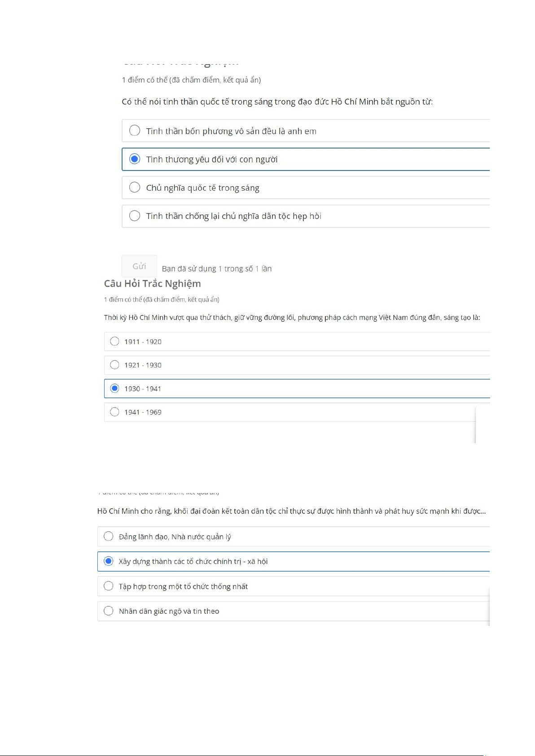Image resolution: width=535 pixels, height=756 pixels.
Task: Click the "Bạn đã sử dụng 1 trong số 1 lần" text
Action: click(216, 269)
